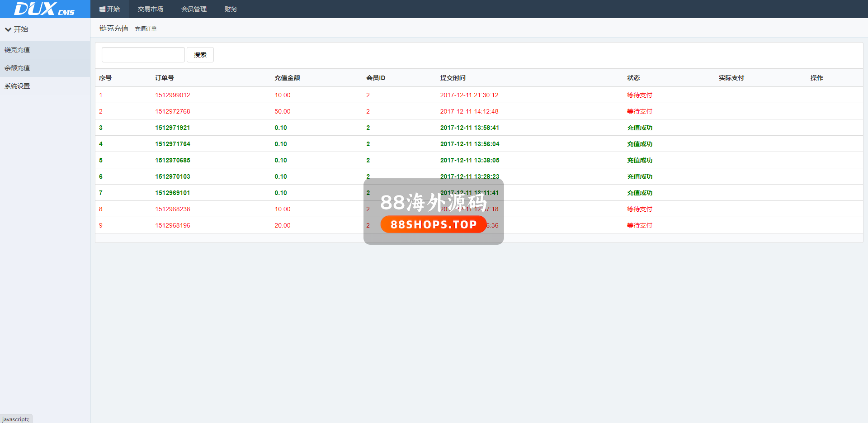
Task: Click the DUX CMS logo
Action: 44,9
